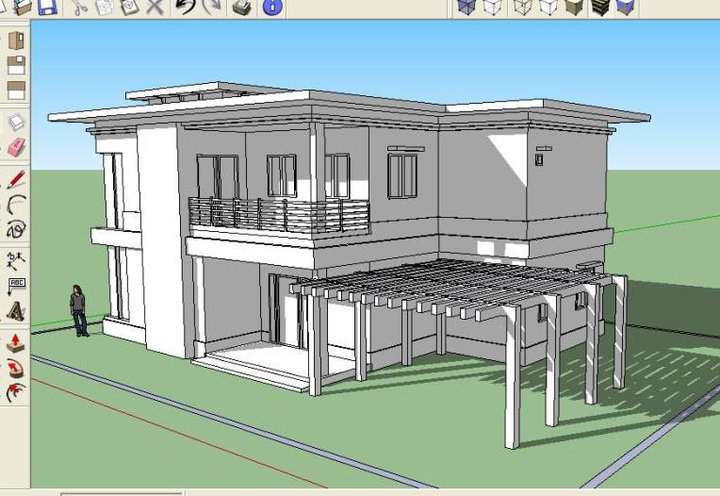Select the Freehand scribble tool
The width and height of the screenshot is (720, 496).
point(16,229)
